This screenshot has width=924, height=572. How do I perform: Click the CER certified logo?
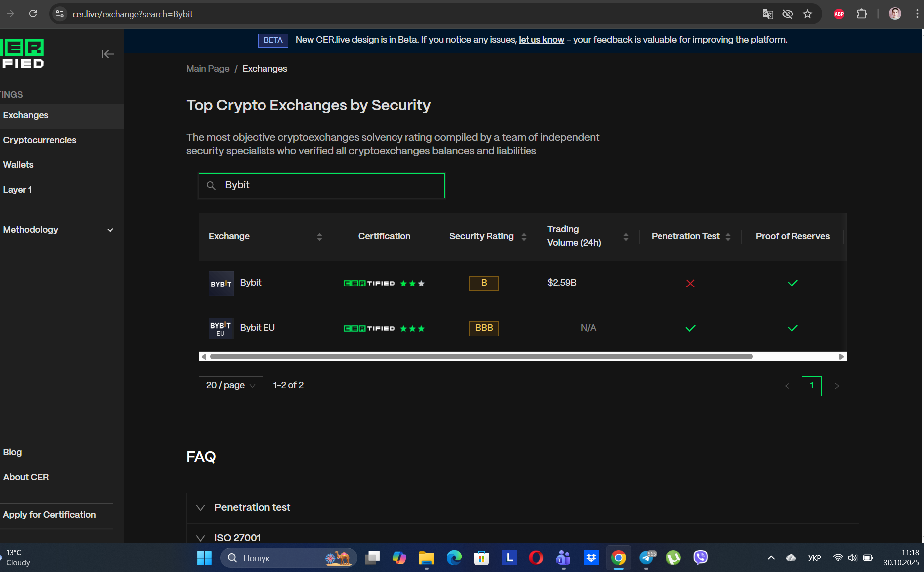[x=22, y=53]
